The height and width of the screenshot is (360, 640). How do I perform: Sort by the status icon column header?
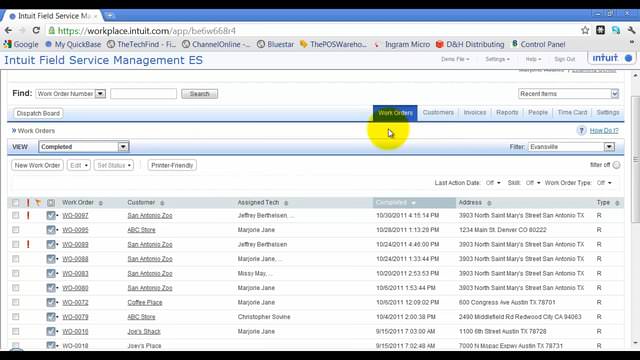pyautogui.click(x=51, y=202)
